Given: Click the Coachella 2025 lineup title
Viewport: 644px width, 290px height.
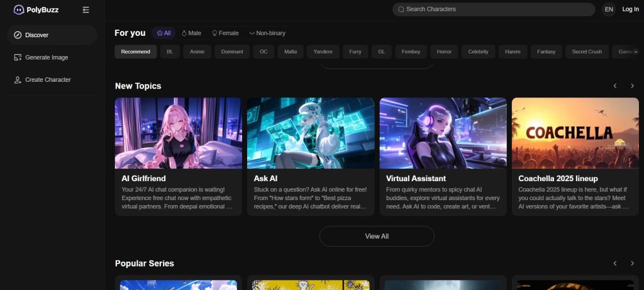Looking at the screenshot, I should pyautogui.click(x=558, y=179).
